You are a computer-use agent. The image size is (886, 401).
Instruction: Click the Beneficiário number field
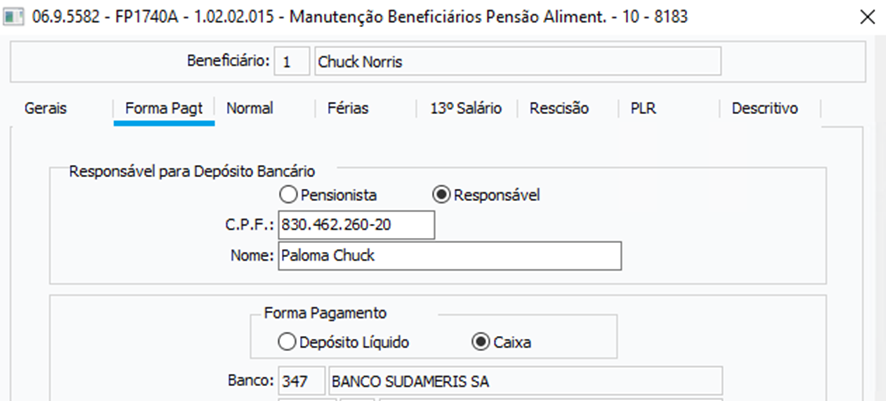tap(290, 62)
